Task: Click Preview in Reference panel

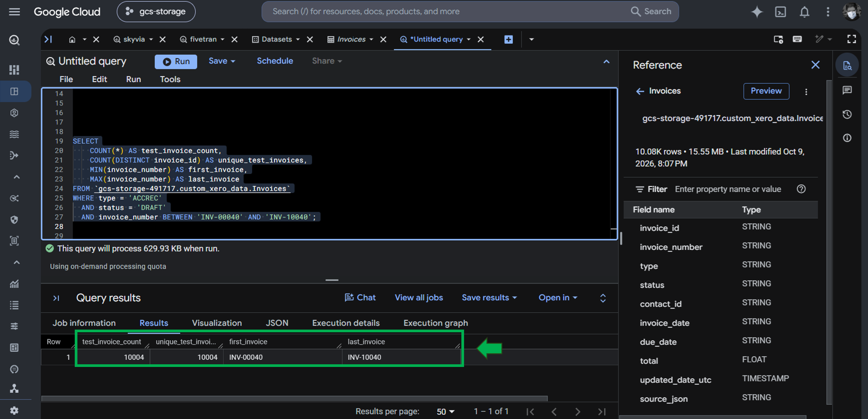Action: click(x=766, y=91)
